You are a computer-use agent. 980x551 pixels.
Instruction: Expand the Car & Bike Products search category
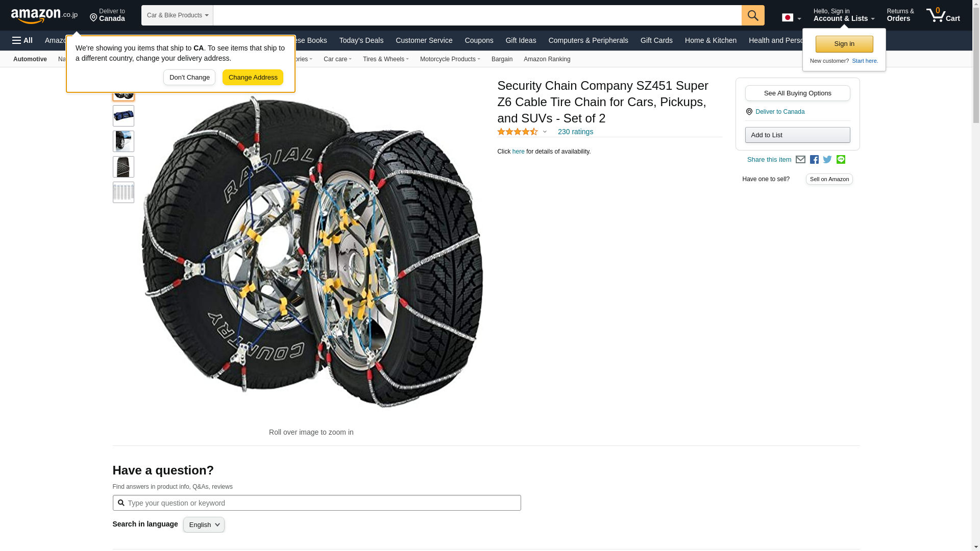[177, 15]
